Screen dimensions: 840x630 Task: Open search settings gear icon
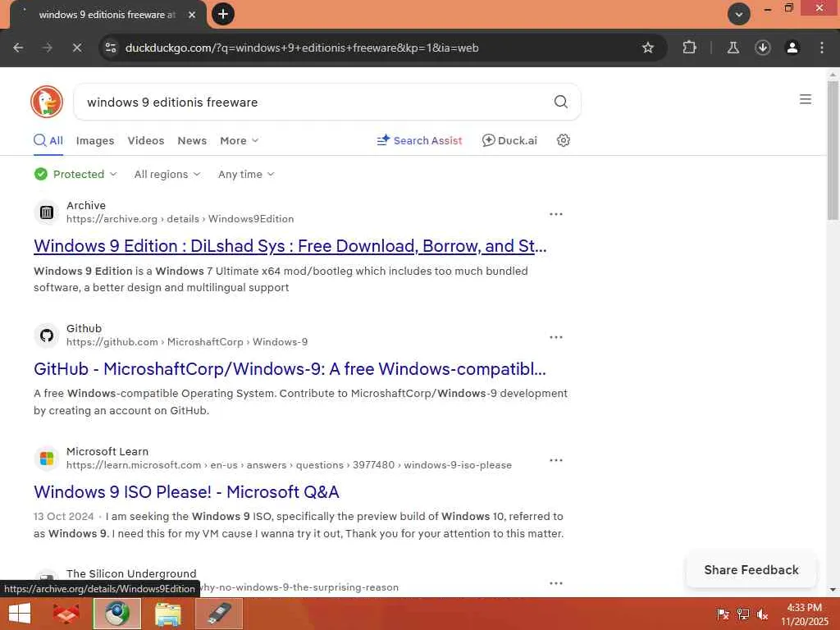click(563, 140)
